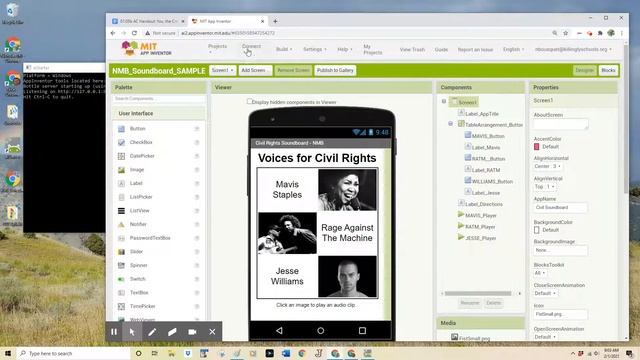Open Word from the taskbar
This screenshot has height=360, width=640.
coord(286,353)
